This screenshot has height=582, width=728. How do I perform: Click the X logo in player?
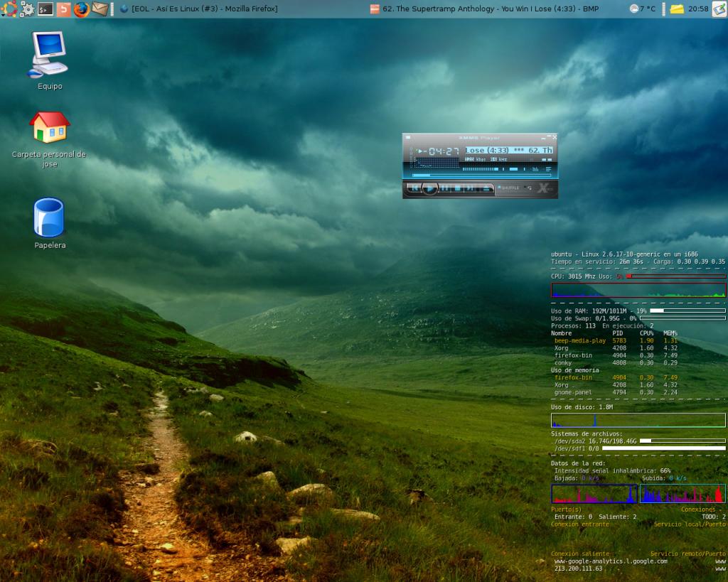(545, 188)
